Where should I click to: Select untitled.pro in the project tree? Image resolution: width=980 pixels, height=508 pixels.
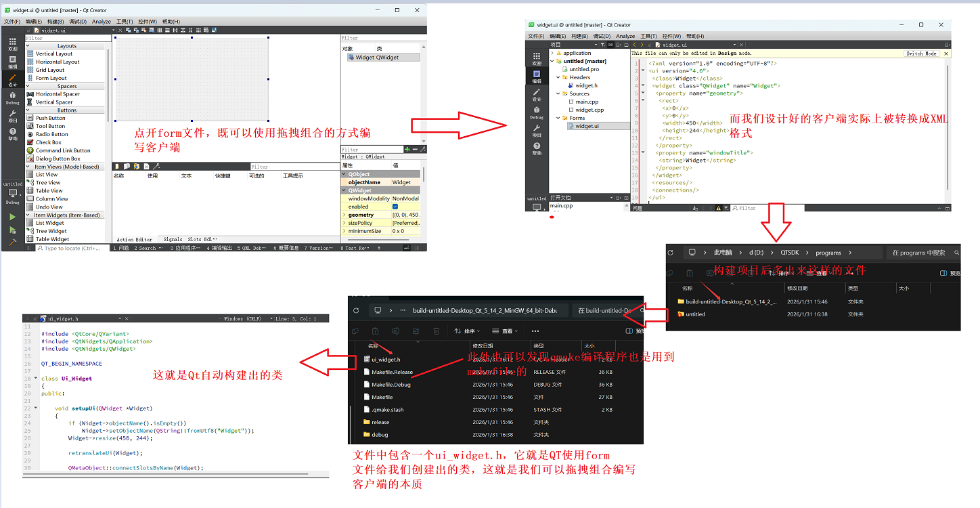coord(584,69)
